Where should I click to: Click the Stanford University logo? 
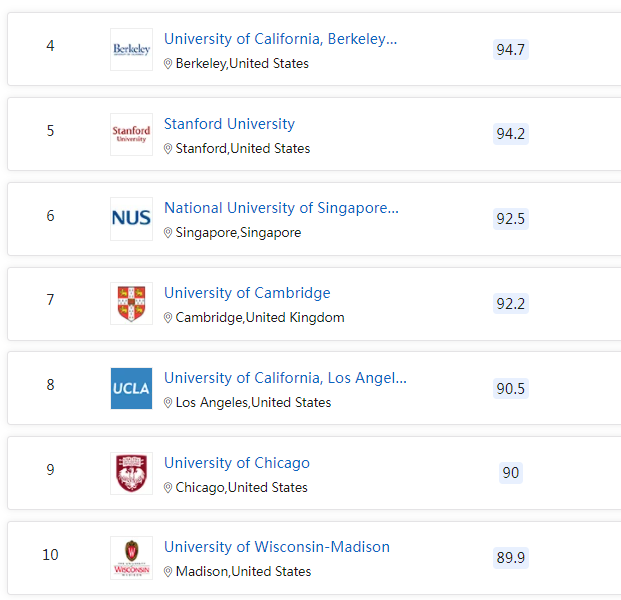131,134
